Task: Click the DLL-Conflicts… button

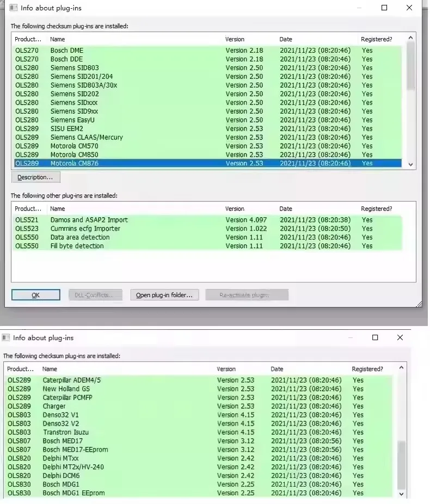Action: click(95, 295)
